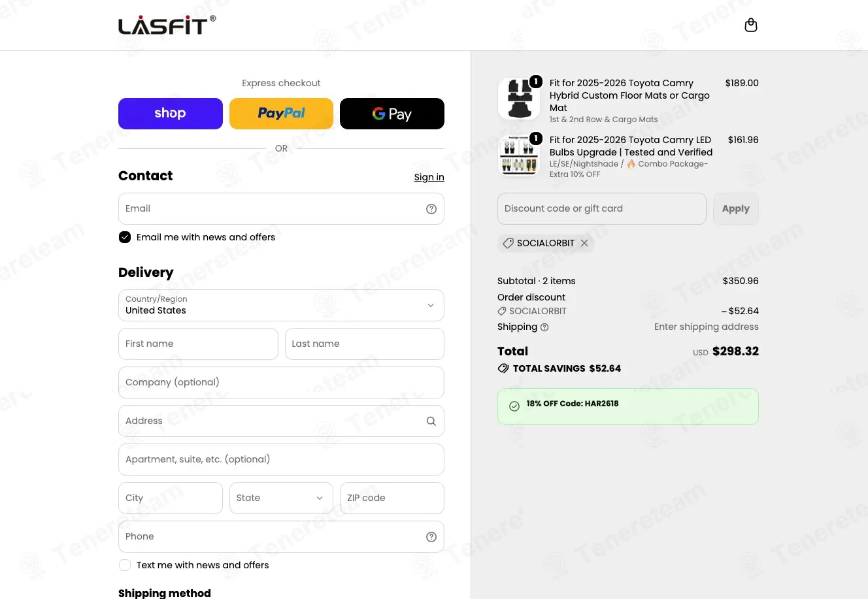Image resolution: width=868 pixels, height=599 pixels.
Task: Select the Apartment, suite field
Action: (x=281, y=460)
